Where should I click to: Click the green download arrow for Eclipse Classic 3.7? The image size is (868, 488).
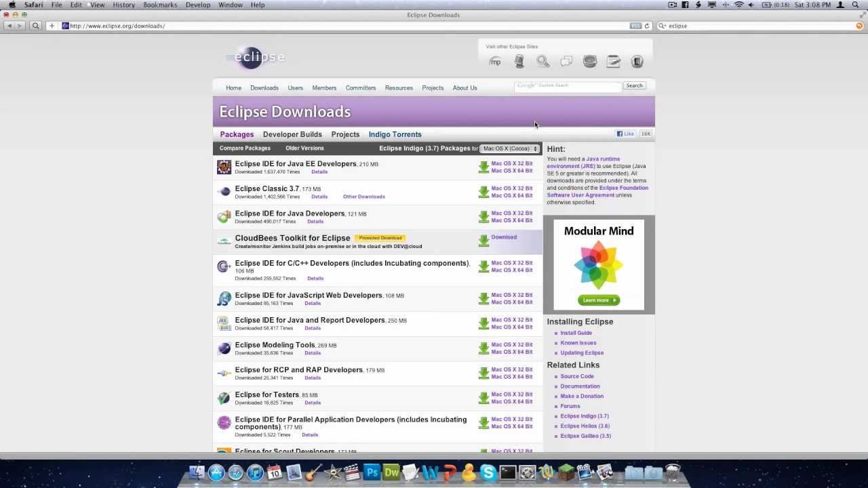coord(484,192)
